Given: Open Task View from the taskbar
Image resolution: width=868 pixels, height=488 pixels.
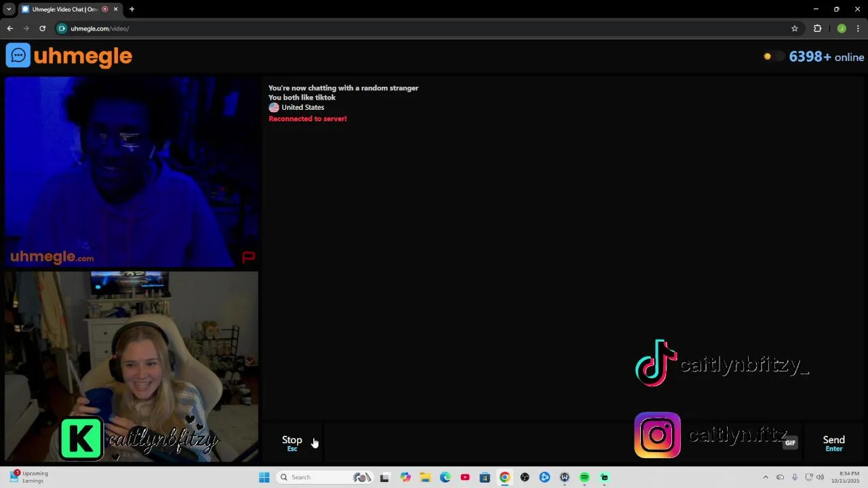Looking at the screenshot, I should [384, 477].
